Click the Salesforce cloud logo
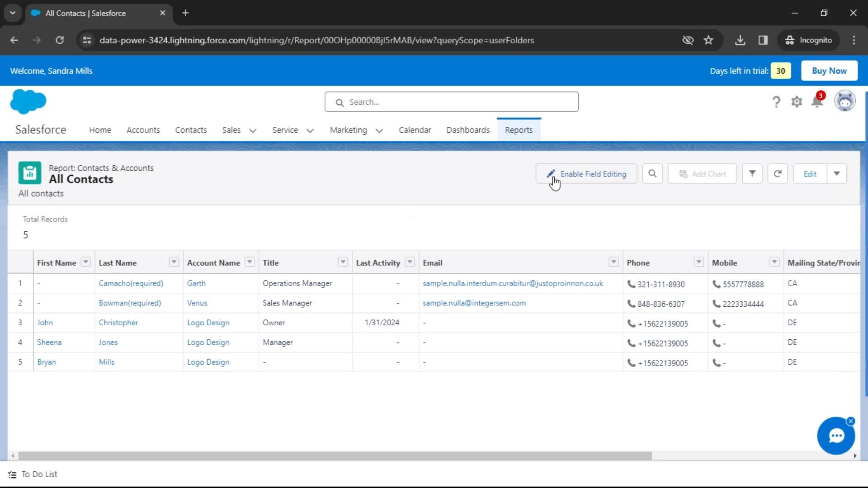The height and width of the screenshot is (488, 868). [28, 101]
